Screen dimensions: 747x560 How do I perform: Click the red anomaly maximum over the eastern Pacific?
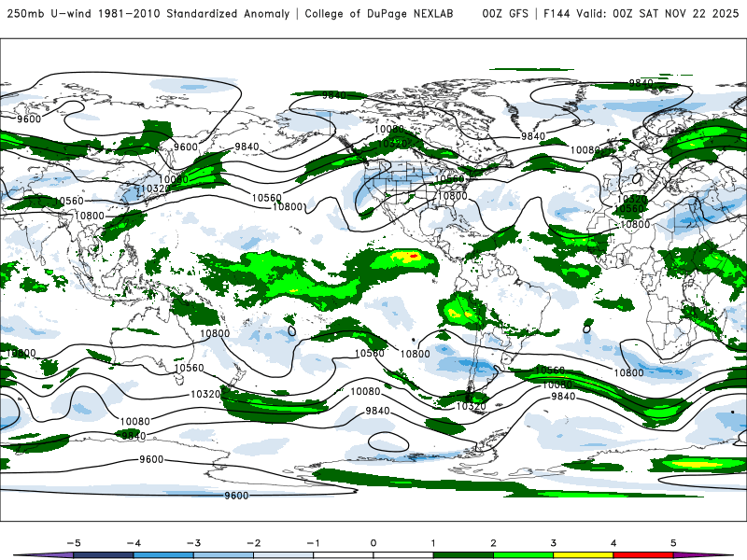[413, 256]
